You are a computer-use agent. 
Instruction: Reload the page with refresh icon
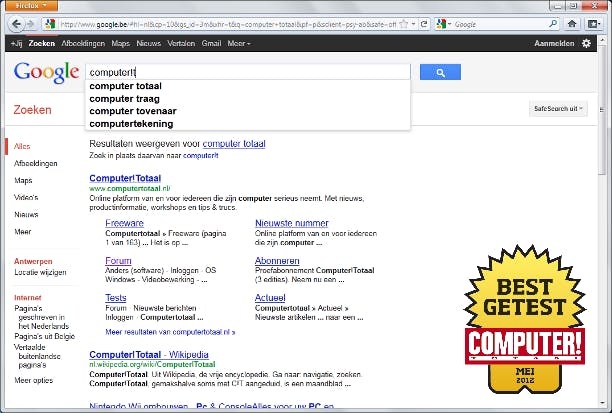pos(424,24)
